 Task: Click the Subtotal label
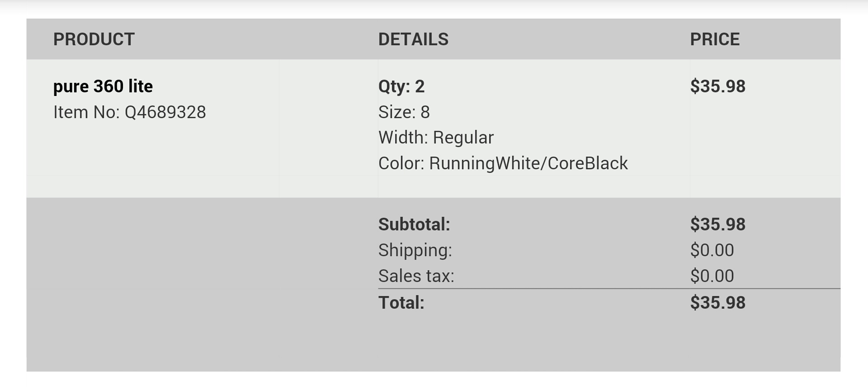point(414,225)
